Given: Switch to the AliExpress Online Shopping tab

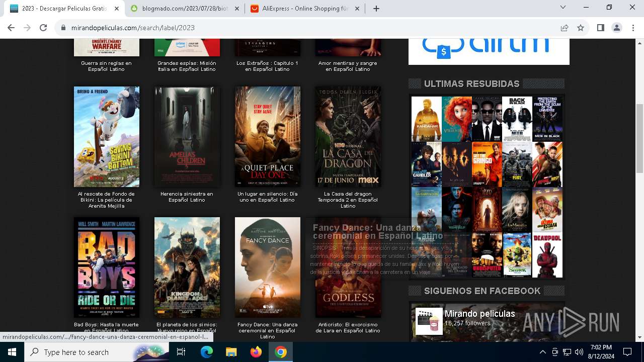Looking at the screenshot, I should pos(305,9).
